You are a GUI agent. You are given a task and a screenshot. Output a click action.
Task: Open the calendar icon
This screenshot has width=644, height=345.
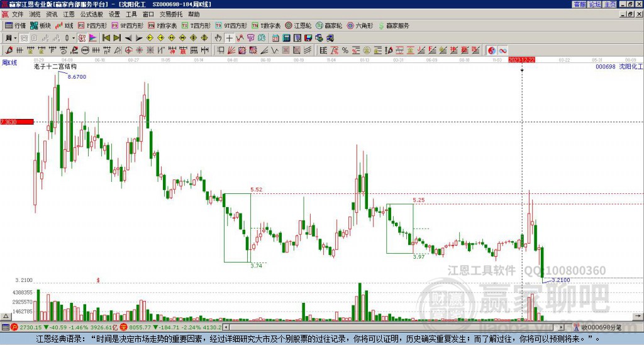click(275, 38)
